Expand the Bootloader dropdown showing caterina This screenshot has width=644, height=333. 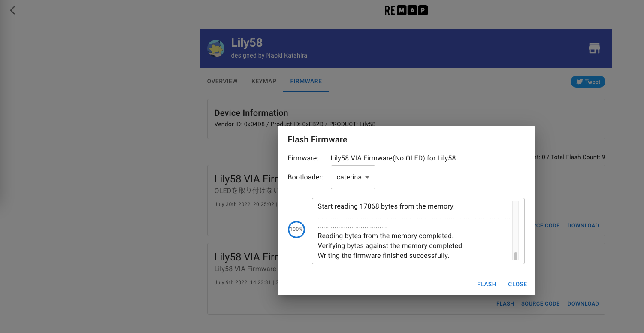pos(353,177)
